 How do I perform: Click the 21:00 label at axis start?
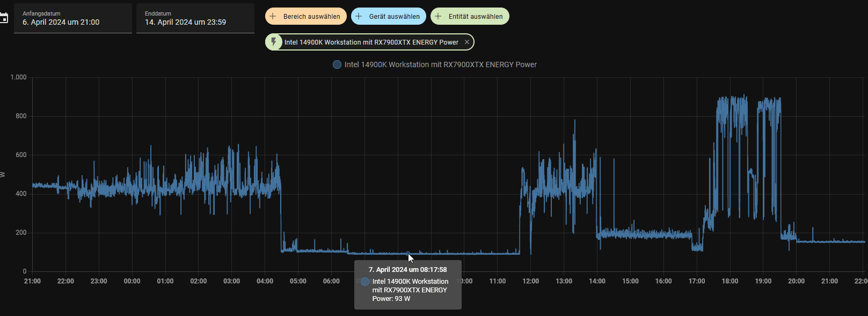[32, 281]
